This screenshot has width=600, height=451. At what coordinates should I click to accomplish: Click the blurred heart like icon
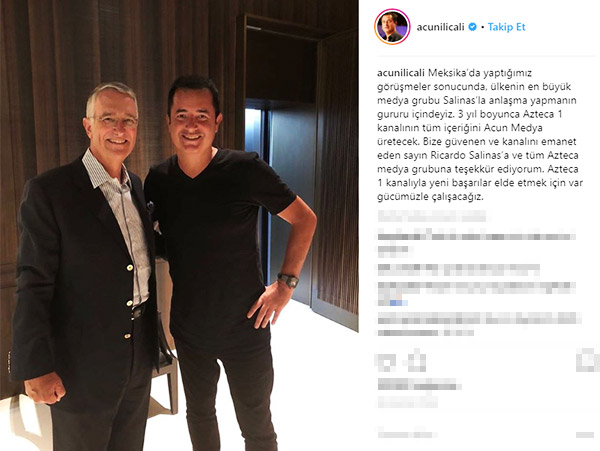click(x=386, y=362)
